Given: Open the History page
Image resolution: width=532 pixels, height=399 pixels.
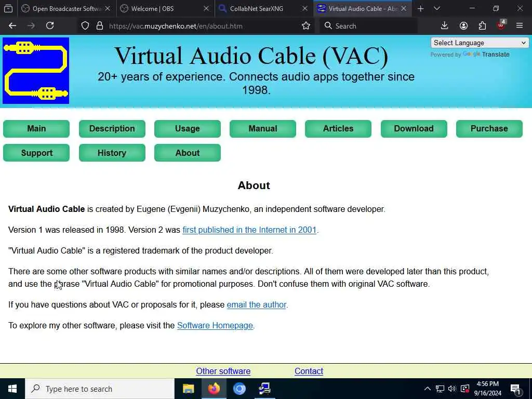Looking at the screenshot, I should click(x=112, y=153).
